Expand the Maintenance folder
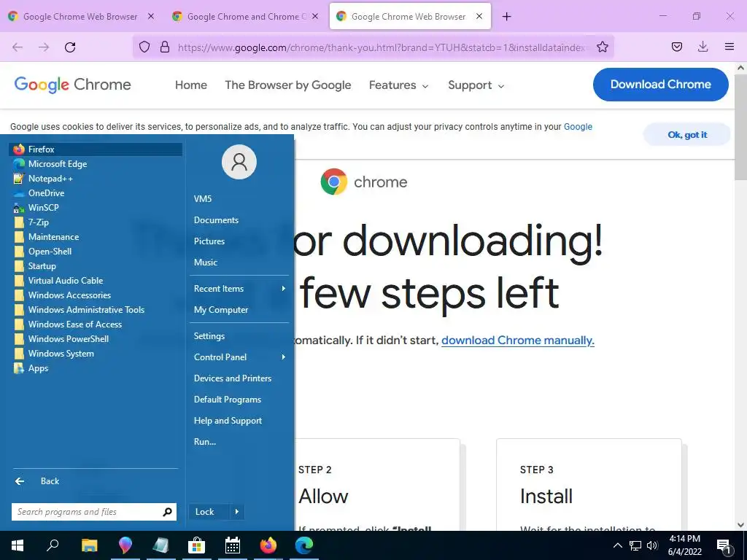 point(96,237)
